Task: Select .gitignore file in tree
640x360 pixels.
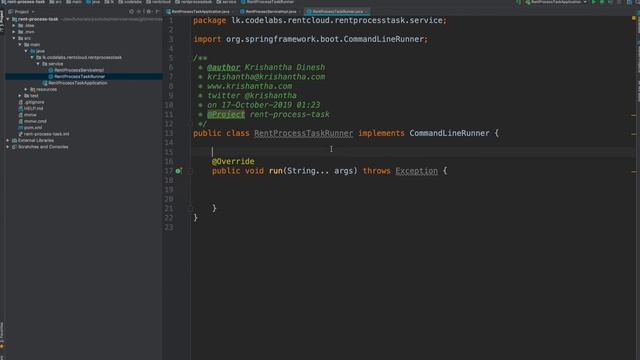Action: pyautogui.click(x=34, y=102)
